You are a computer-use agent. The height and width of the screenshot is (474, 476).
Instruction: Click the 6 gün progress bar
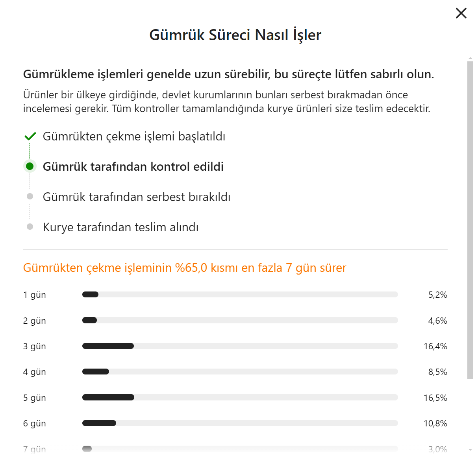click(240, 423)
